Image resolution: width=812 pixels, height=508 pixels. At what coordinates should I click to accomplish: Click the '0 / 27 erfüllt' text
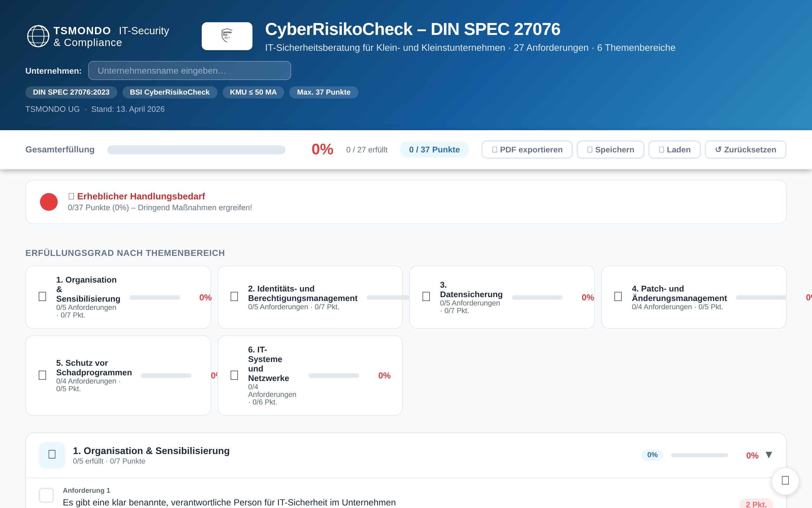[367, 150]
